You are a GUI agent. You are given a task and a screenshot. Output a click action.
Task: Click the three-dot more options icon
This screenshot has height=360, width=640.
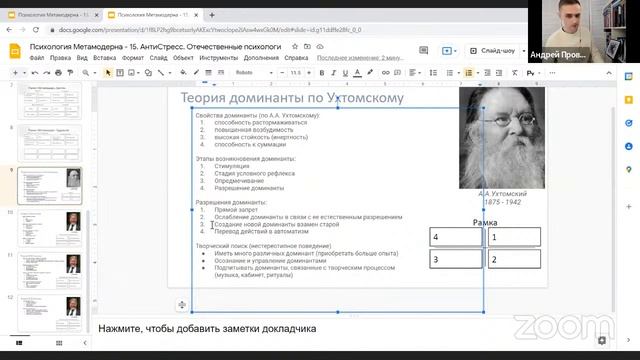(552, 73)
